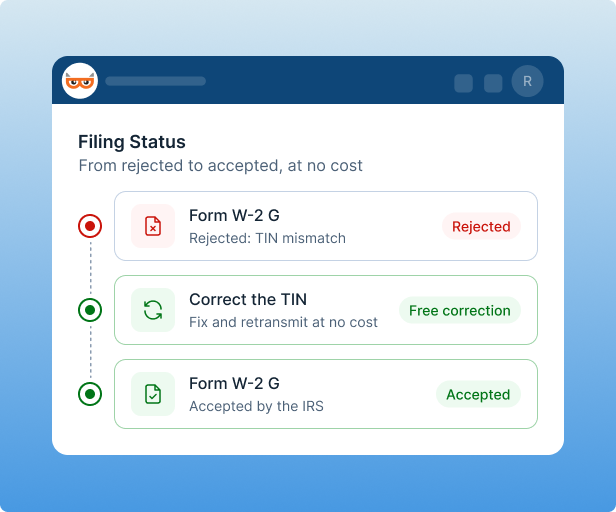Open the accepted Form W-2 G card
616x512 pixels.
(x=326, y=394)
